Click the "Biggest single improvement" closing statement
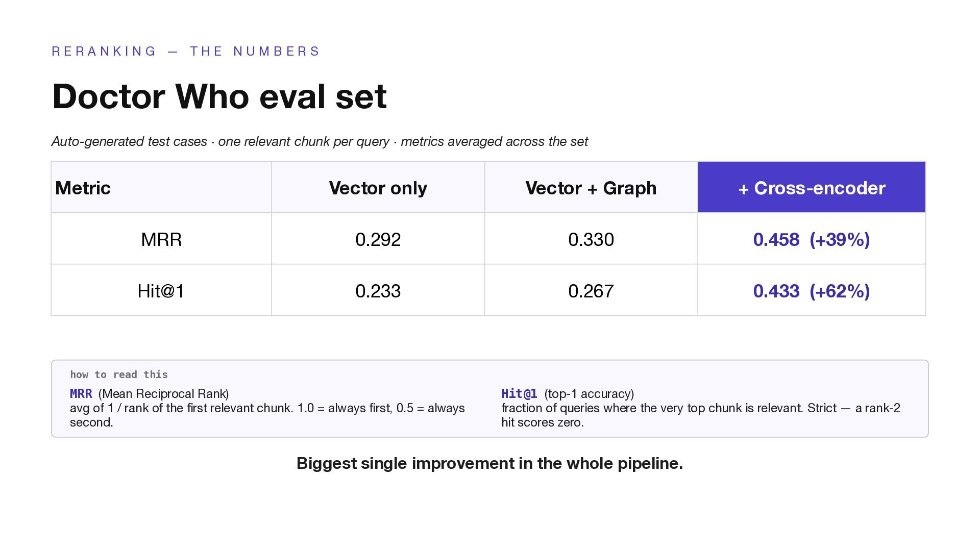980x551 pixels. 489,463
